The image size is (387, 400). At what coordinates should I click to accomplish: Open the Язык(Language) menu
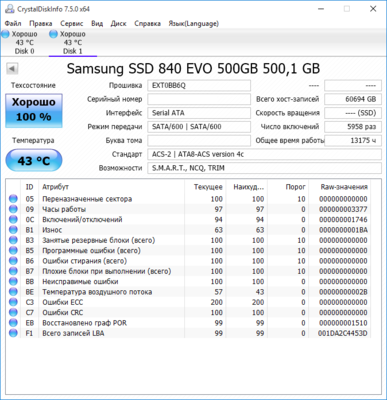click(194, 24)
